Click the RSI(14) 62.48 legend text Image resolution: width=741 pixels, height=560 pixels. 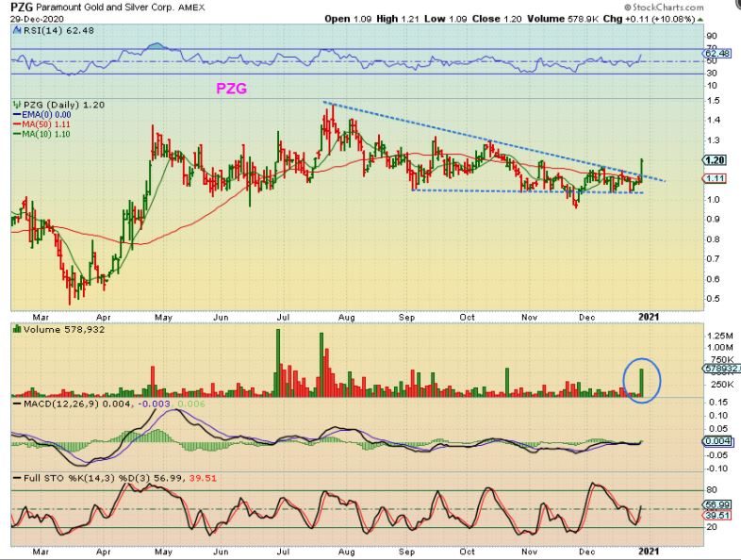click(x=58, y=31)
